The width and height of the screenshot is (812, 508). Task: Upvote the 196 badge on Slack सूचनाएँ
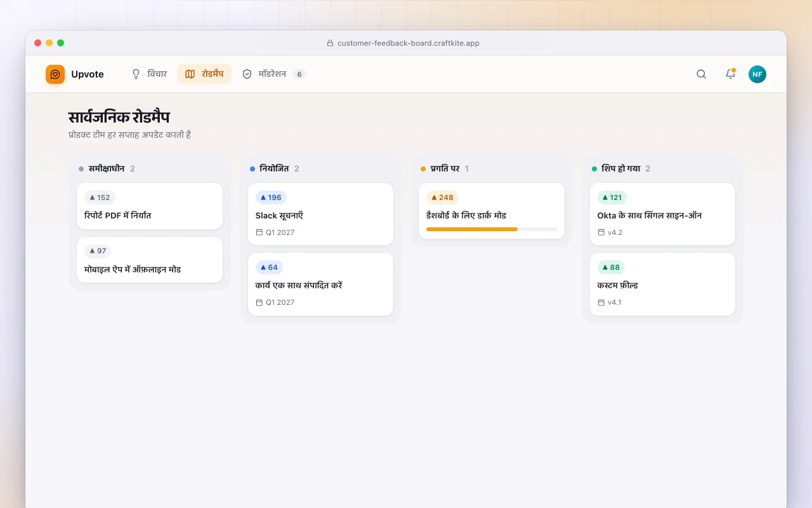point(271,197)
